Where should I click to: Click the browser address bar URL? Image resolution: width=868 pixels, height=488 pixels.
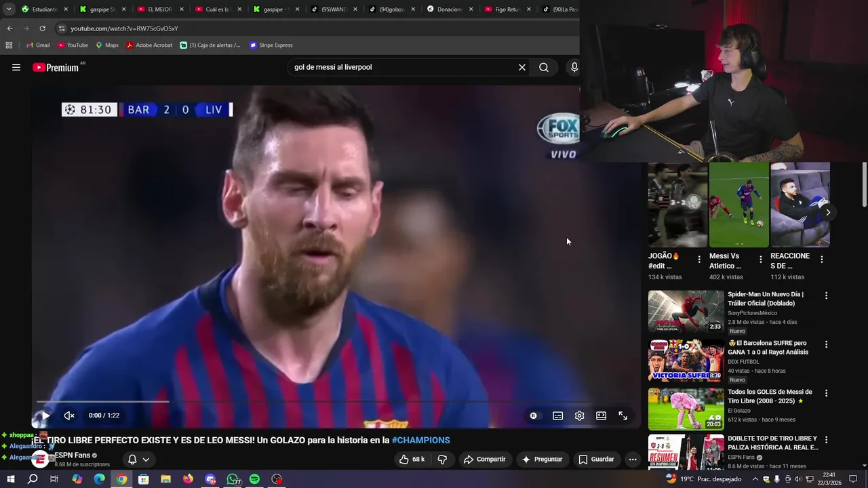pos(124,28)
